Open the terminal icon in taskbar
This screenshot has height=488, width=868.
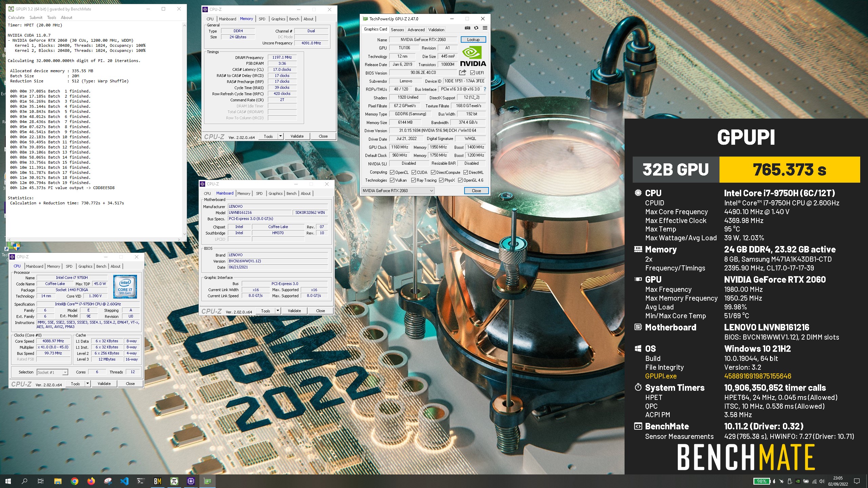(x=141, y=481)
